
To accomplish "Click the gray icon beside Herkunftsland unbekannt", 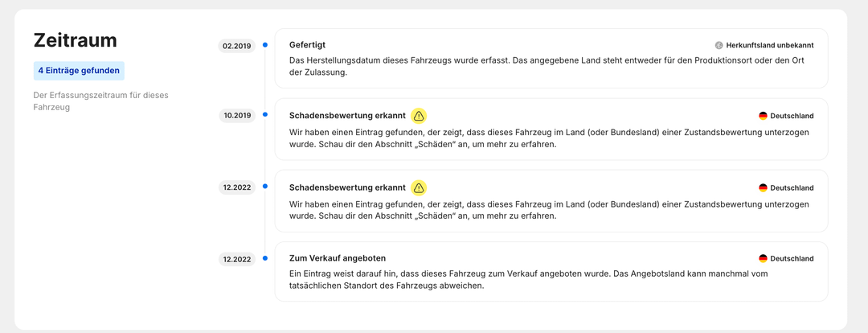I will (x=719, y=46).
